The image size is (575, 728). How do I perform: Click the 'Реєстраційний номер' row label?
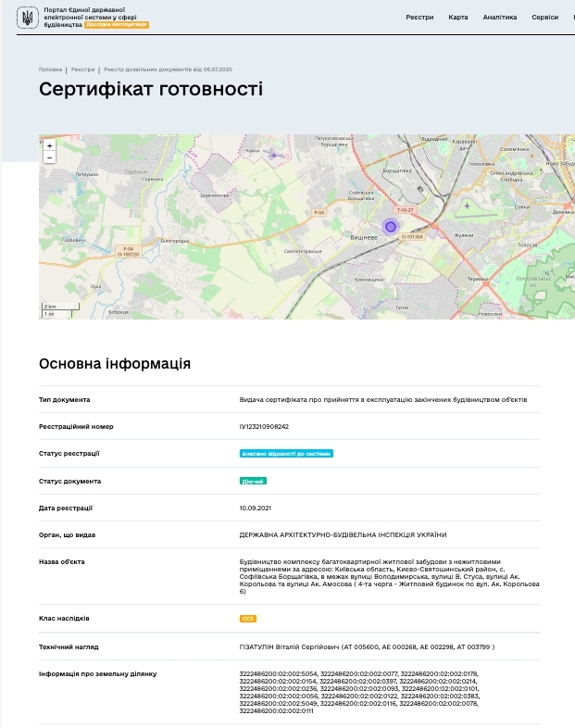point(76,427)
